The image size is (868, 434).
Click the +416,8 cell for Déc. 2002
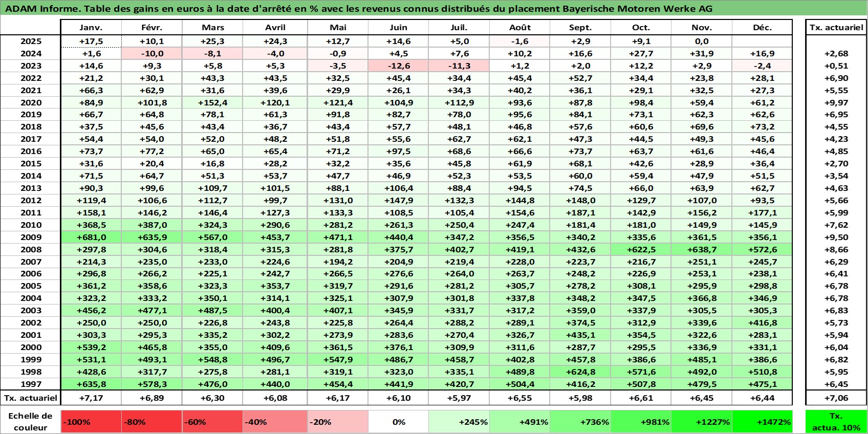[762, 322]
